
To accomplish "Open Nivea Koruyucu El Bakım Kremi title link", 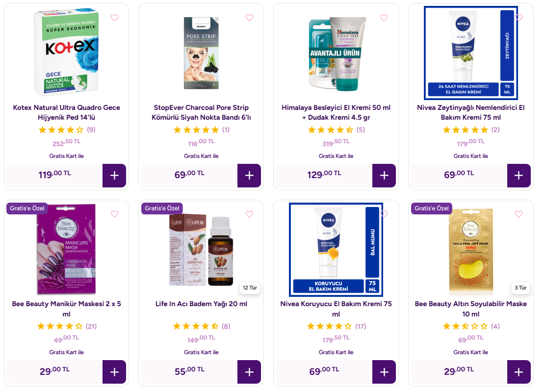I will 336,309.
